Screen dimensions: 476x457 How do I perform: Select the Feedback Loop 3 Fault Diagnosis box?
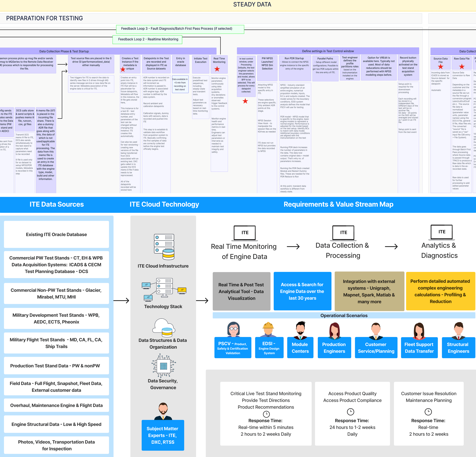click(x=180, y=29)
